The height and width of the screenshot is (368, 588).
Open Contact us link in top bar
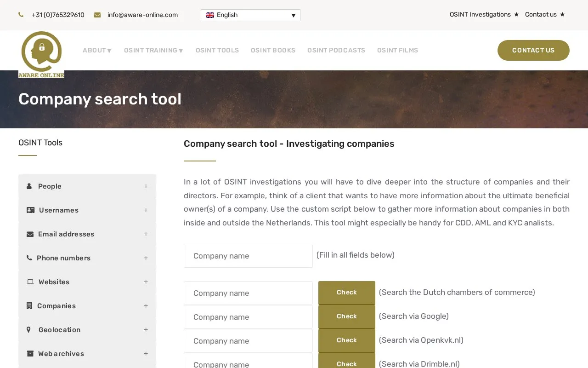545,15
